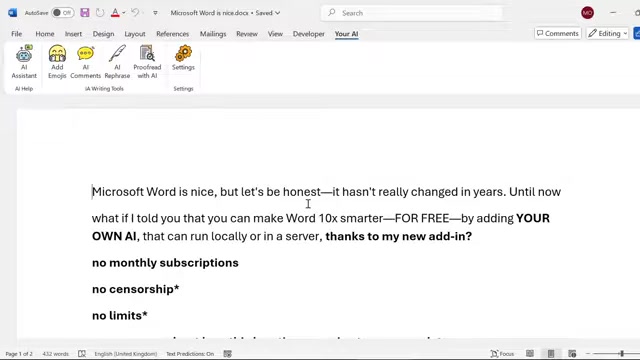Click the Save icon in title bar
Image resolution: width=640 pixels, height=360 pixels.
(x=84, y=13)
